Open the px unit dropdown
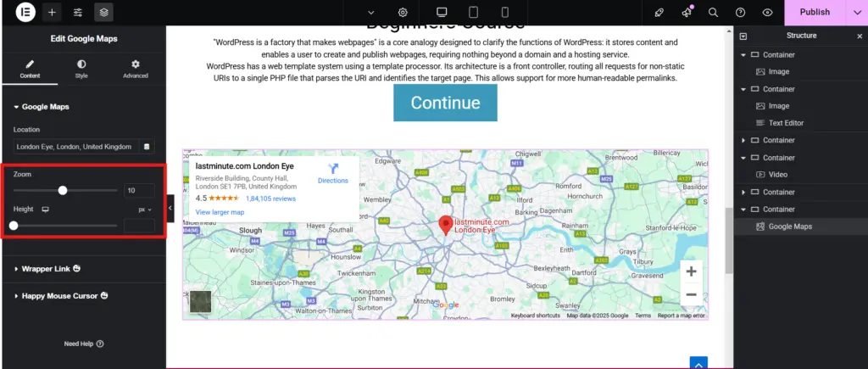Screen dimensions: 868x369 tap(145, 210)
